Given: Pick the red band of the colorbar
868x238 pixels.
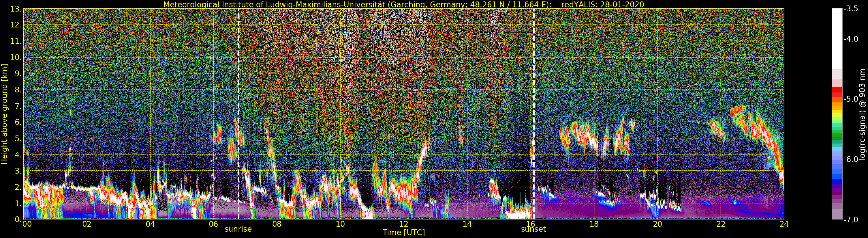Looking at the screenshot, I should click(x=837, y=92).
